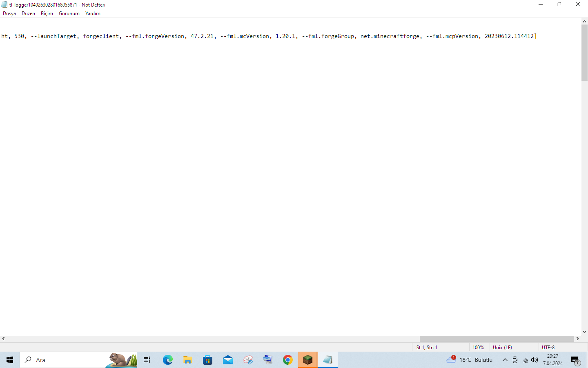Click the active Notepad taskbar icon
588x368 pixels.
[327, 360]
